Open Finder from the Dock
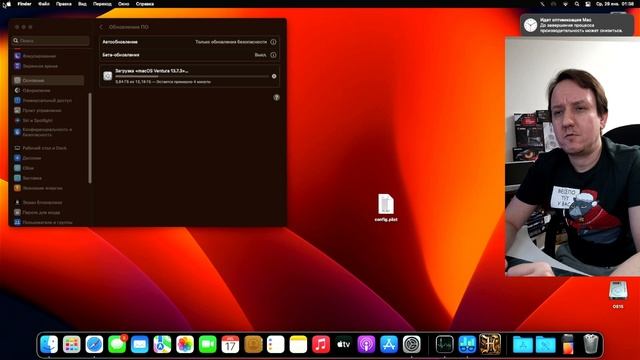640x360 pixels. coord(49,344)
